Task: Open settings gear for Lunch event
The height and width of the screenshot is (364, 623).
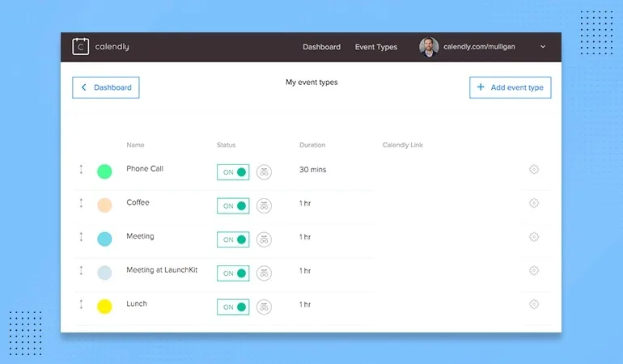Action: point(534,304)
